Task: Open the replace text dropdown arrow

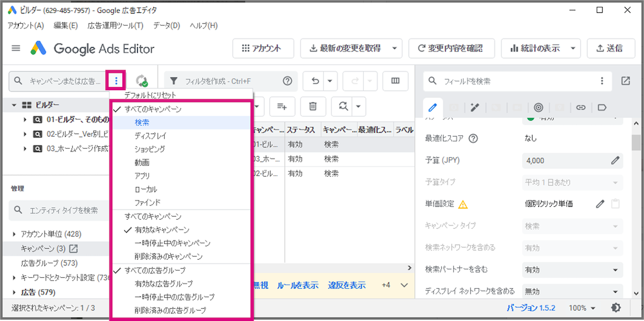Action: [x=358, y=106]
